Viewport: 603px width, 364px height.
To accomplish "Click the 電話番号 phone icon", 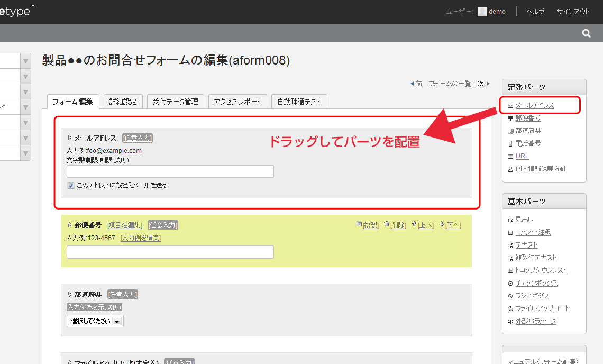I will [510, 143].
